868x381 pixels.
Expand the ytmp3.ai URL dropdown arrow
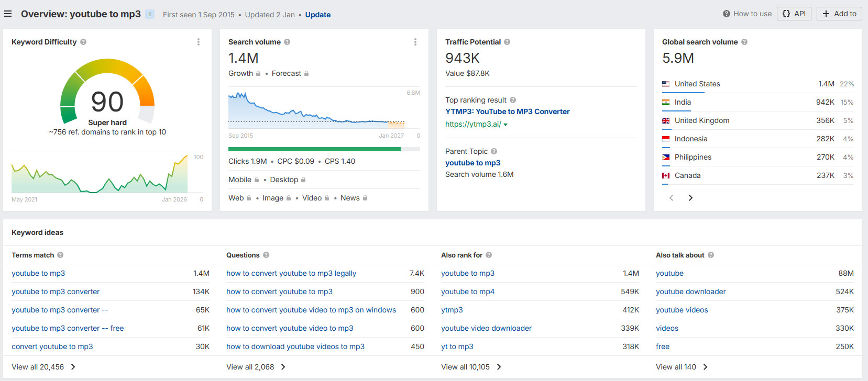coord(506,125)
